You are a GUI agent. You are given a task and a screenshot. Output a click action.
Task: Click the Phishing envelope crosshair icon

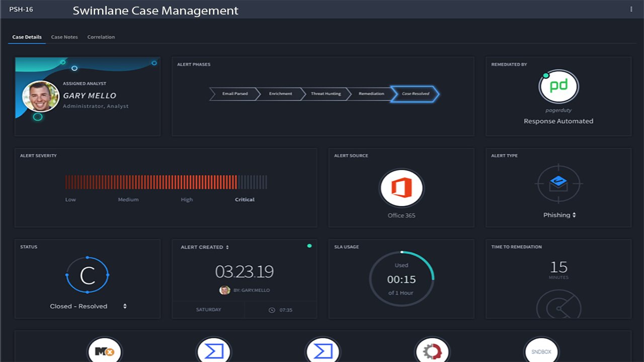coord(558,184)
